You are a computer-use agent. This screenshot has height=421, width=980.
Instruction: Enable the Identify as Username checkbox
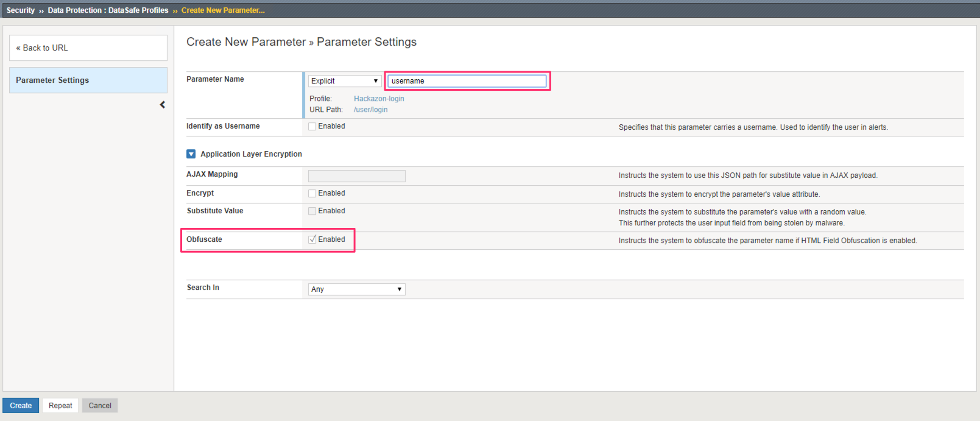click(x=312, y=127)
